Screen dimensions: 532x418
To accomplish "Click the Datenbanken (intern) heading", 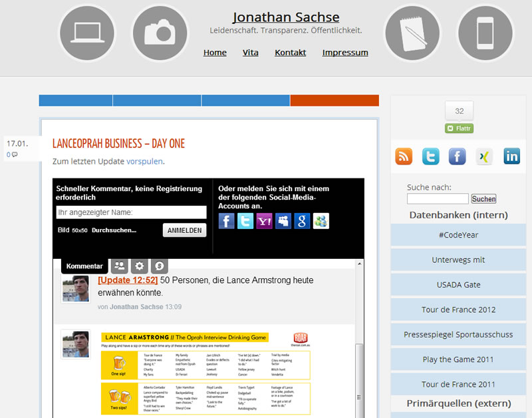I will 458,215.
